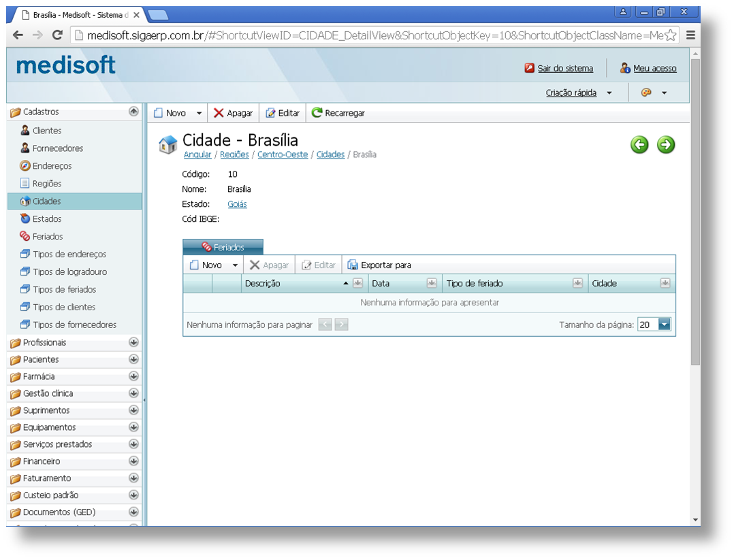Click the browser reload icon

point(57,35)
